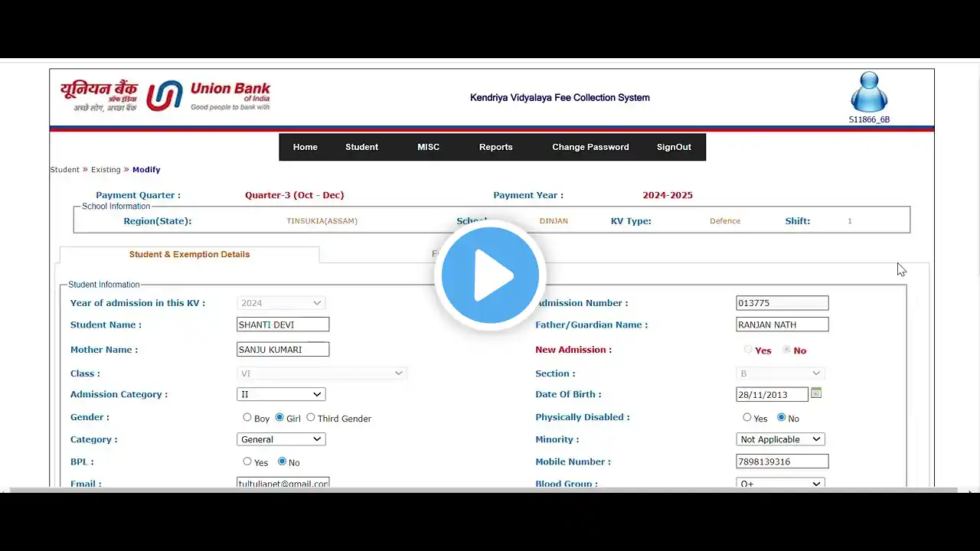Open Minority dropdown showing Not Applicable

[780, 439]
